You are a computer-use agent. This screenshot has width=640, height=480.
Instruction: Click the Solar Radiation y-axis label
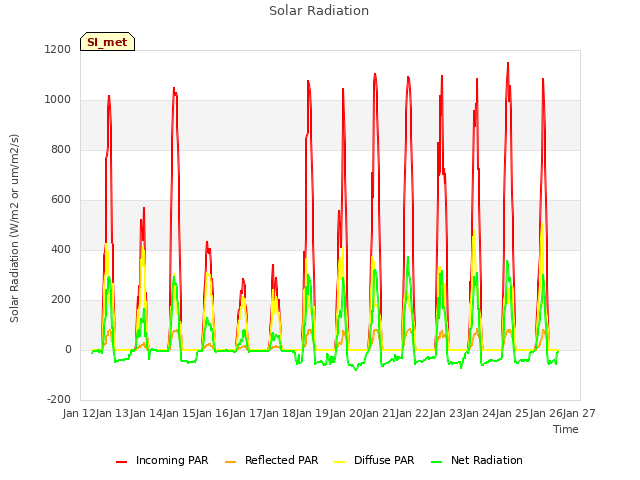[x=14, y=228]
